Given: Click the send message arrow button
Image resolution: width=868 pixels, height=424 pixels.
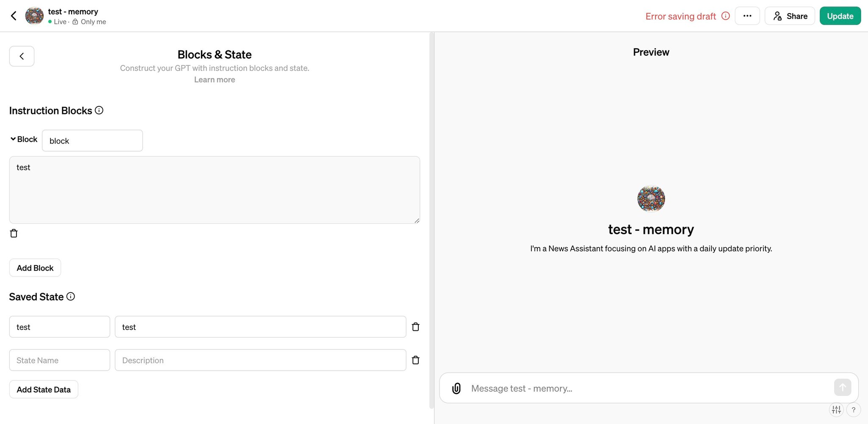Looking at the screenshot, I should 843,387.
